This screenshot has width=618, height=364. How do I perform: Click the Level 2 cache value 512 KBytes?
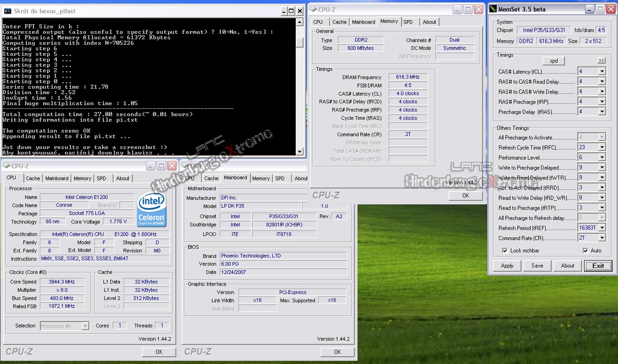tap(146, 298)
